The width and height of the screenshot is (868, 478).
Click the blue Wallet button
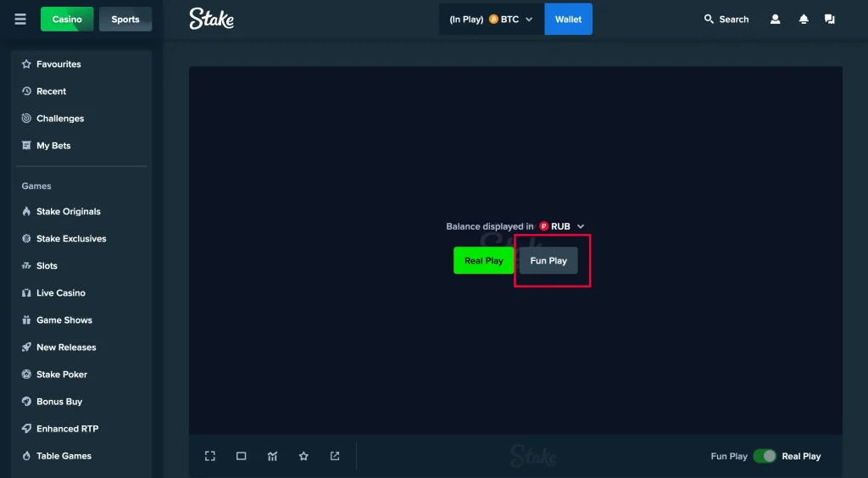coord(569,19)
